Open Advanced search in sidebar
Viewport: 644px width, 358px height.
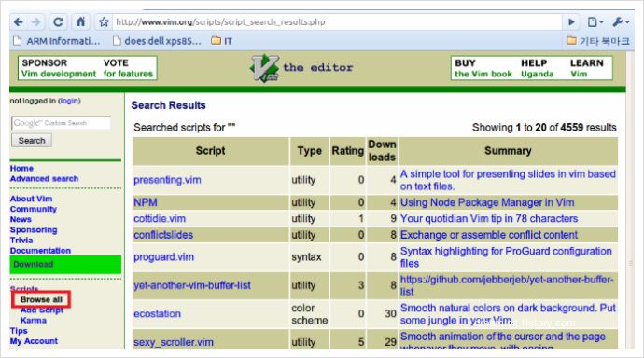[x=44, y=179]
